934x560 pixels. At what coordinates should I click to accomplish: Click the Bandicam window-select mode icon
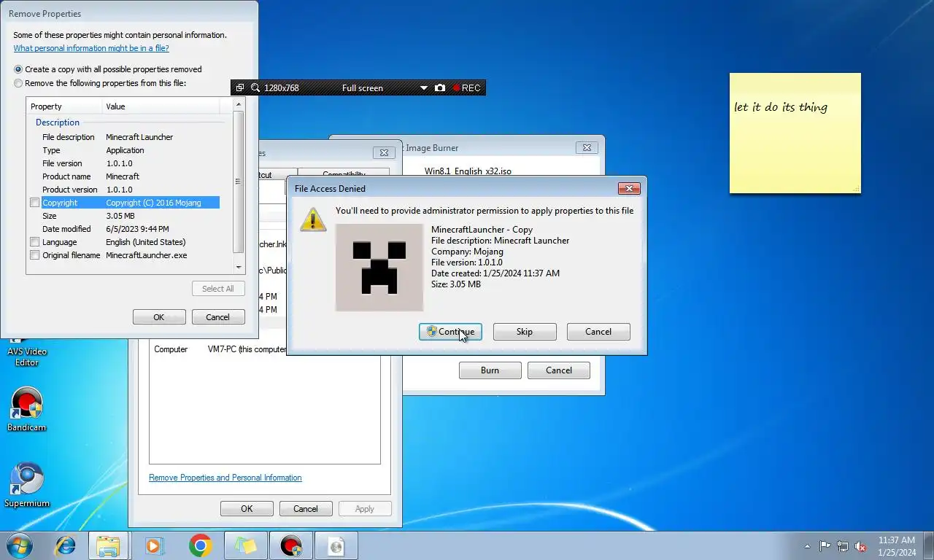coord(240,87)
